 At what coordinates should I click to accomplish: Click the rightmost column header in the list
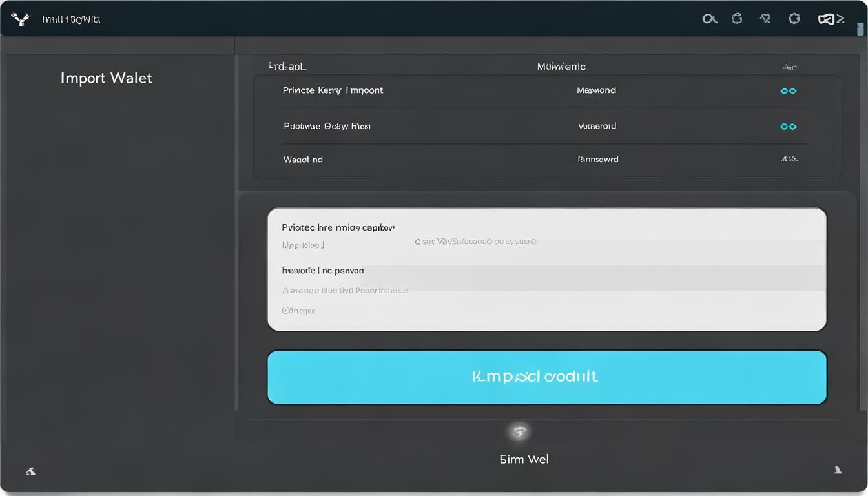tap(789, 67)
